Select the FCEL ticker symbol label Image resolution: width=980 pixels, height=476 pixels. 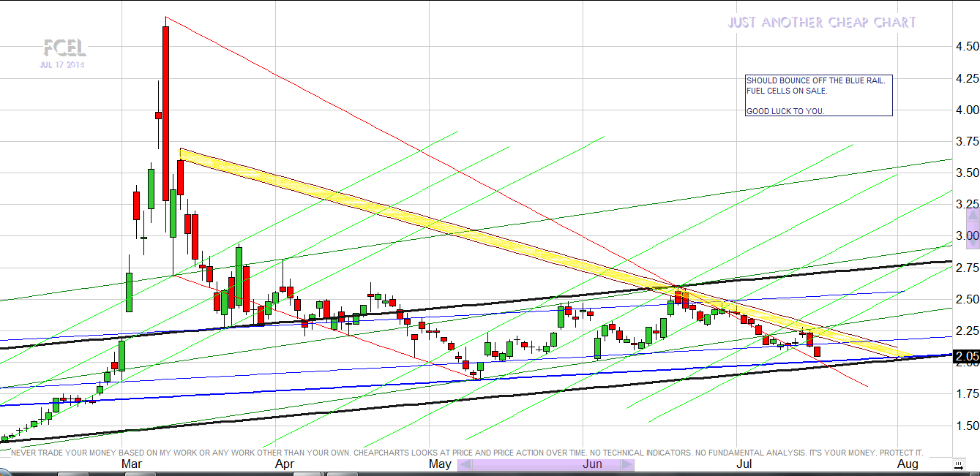click(x=64, y=49)
